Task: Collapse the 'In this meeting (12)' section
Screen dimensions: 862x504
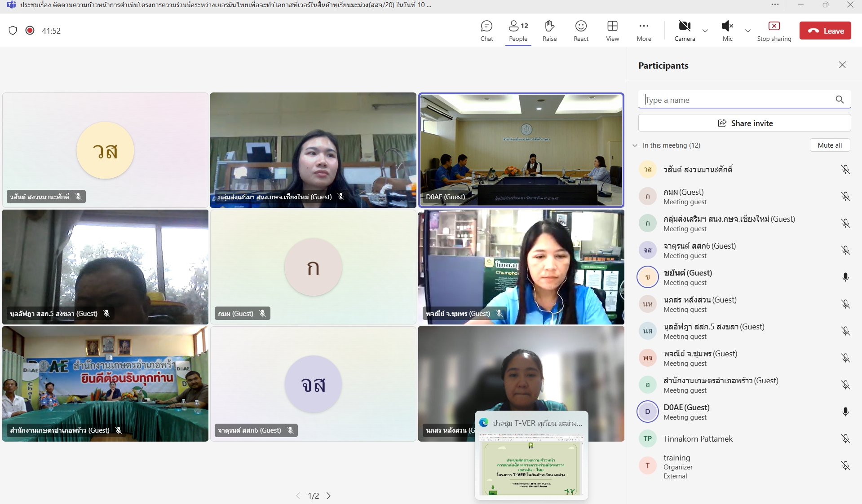Action: [635, 145]
